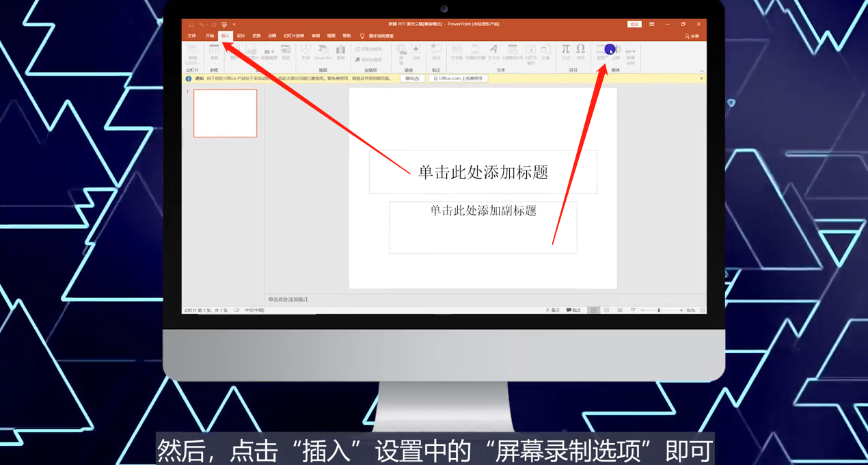Open the free Office.com link
Image resolution: width=868 pixels, height=465 pixels.
coord(457,78)
